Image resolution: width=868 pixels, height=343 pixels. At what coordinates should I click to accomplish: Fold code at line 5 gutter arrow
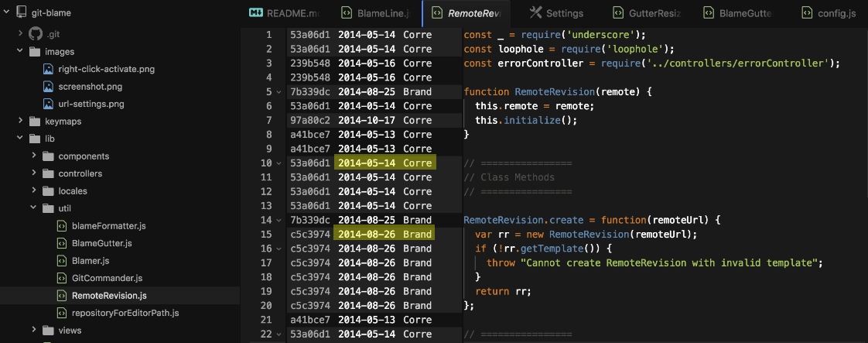(278, 91)
